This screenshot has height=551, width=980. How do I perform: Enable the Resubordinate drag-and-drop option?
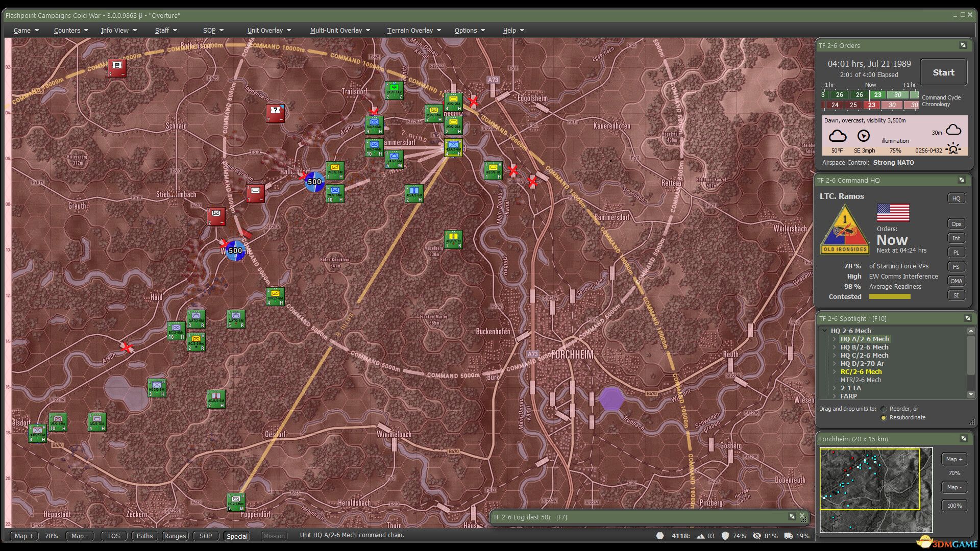[884, 417]
